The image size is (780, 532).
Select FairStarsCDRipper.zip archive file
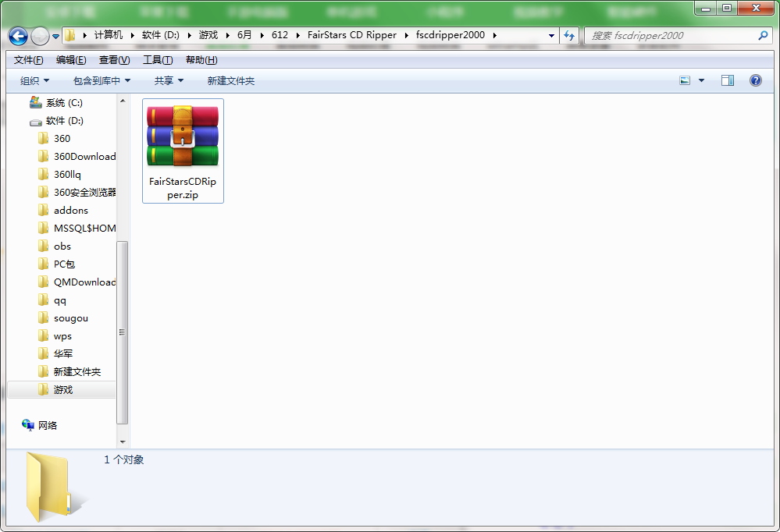click(183, 151)
